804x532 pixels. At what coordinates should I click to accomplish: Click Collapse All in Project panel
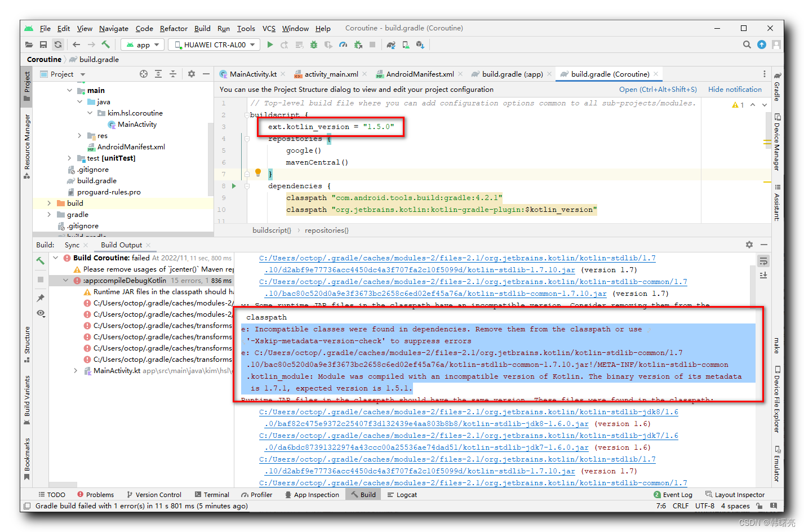click(173, 74)
